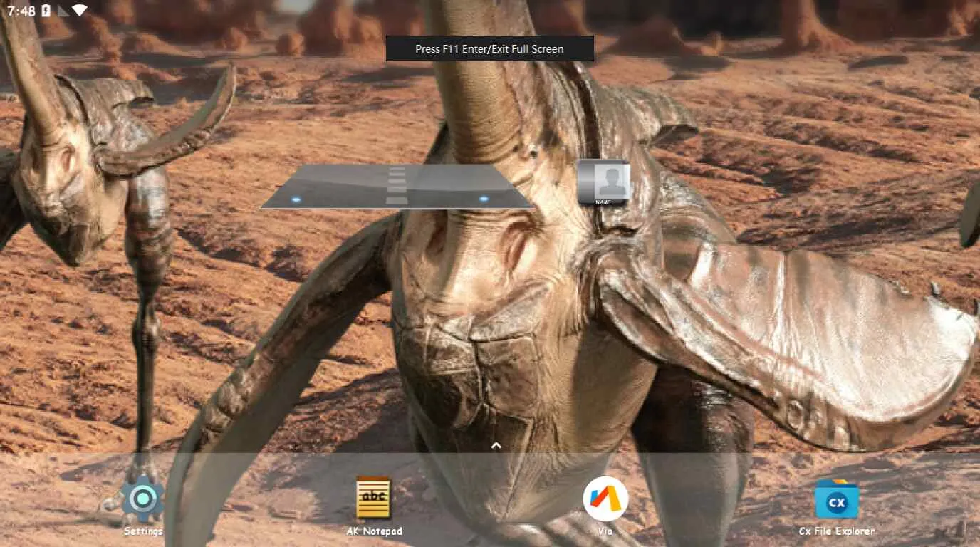
Task: Tap the striped center of the gray widget
Action: (x=397, y=186)
